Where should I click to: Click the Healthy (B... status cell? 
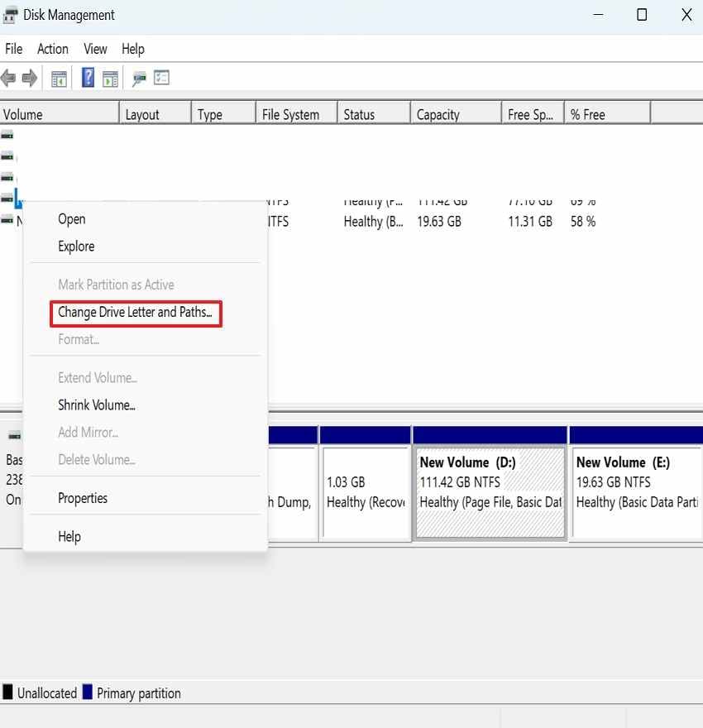tap(374, 222)
